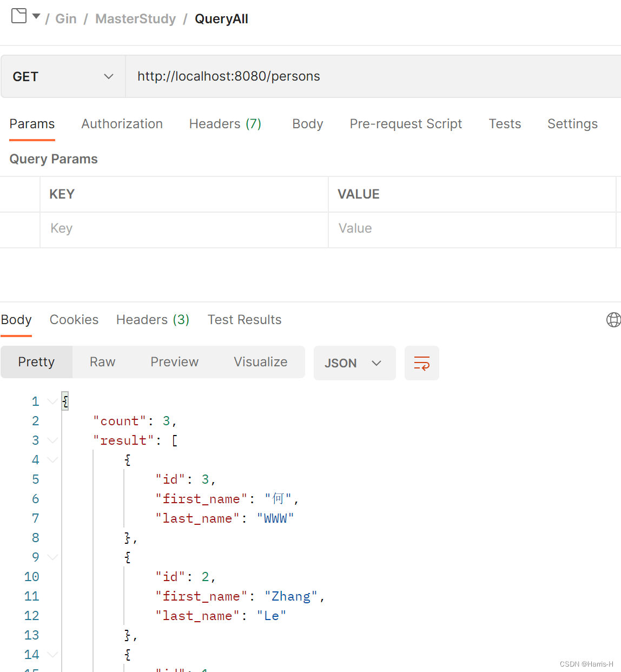Go to the Tests tab
The height and width of the screenshot is (672, 621).
tap(505, 124)
